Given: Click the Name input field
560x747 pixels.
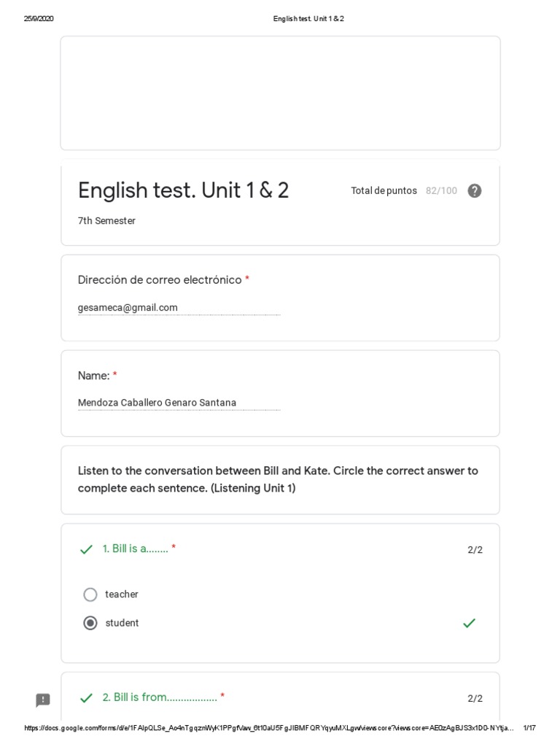Looking at the screenshot, I should pyautogui.click(x=179, y=403).
